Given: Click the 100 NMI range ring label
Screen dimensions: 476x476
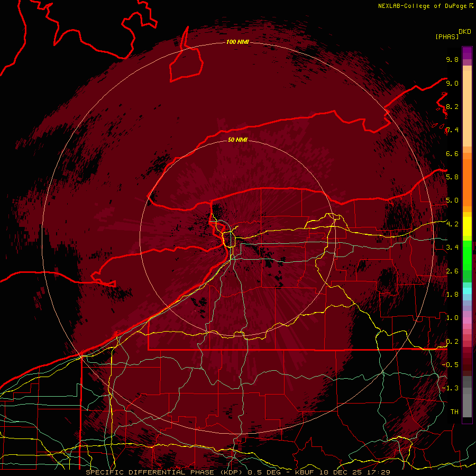Looking at the screenshot, I should [237, 42].
